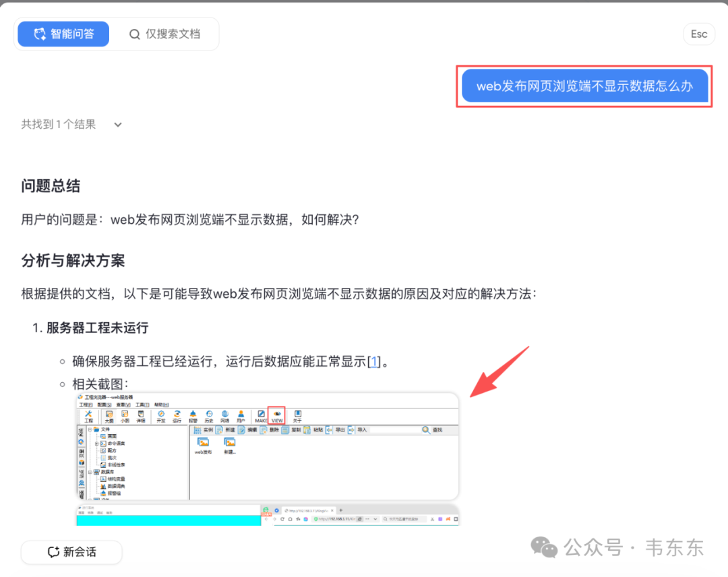Switch to the 智能问答 mode
This screenshot has height=577, width=728.
click(x=62, y=34)
